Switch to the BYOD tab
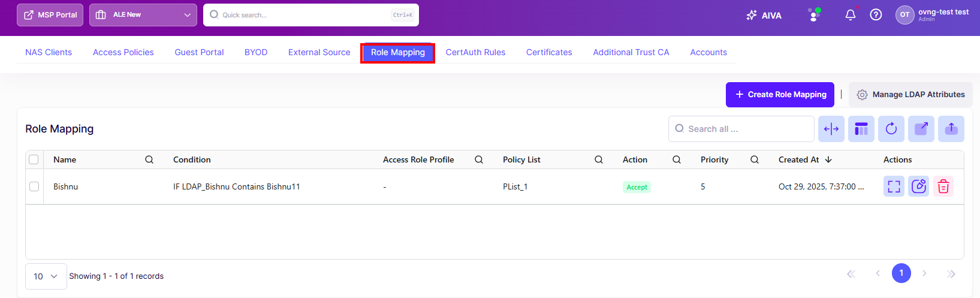Image resolution: width=980 pixels, height=298 pixels. pos(256,52)
